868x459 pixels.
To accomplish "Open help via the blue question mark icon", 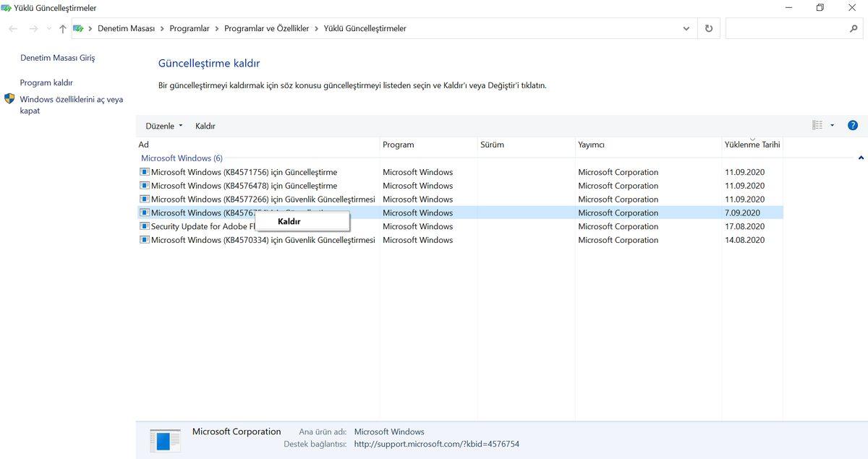I will tap(852, 125).
